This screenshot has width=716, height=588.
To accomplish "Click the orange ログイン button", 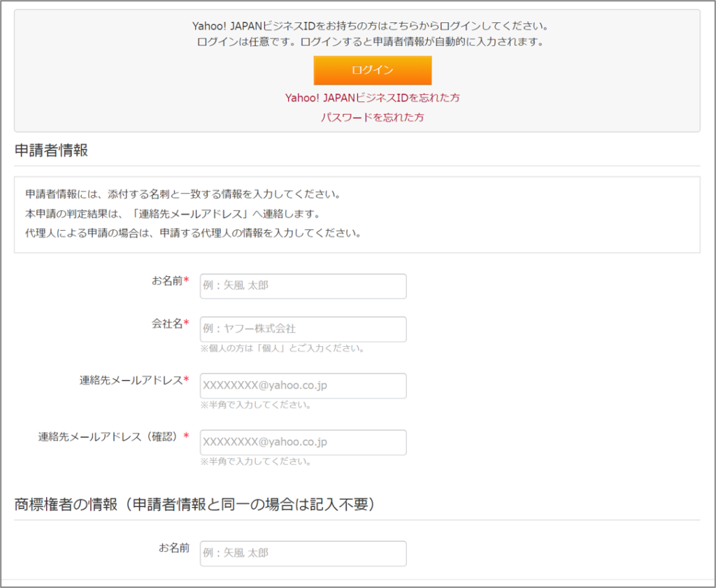I will (372, 71).
